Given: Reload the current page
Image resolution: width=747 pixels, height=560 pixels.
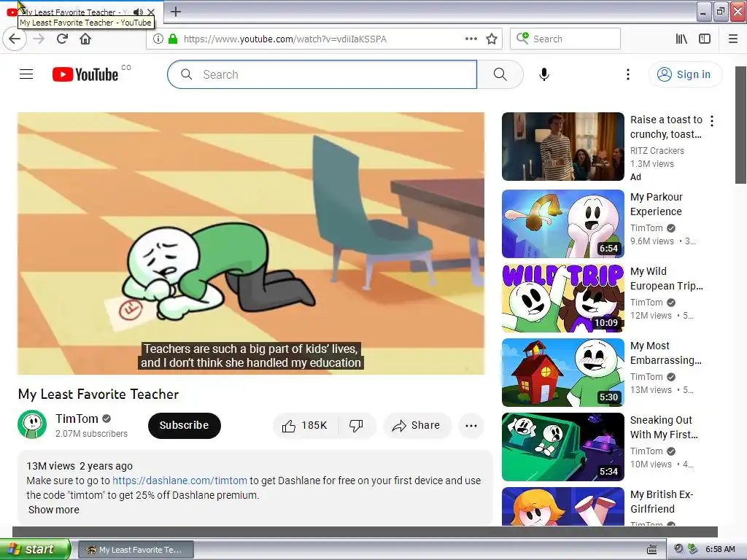Looking at the screenshot, I should click(62, 39).
